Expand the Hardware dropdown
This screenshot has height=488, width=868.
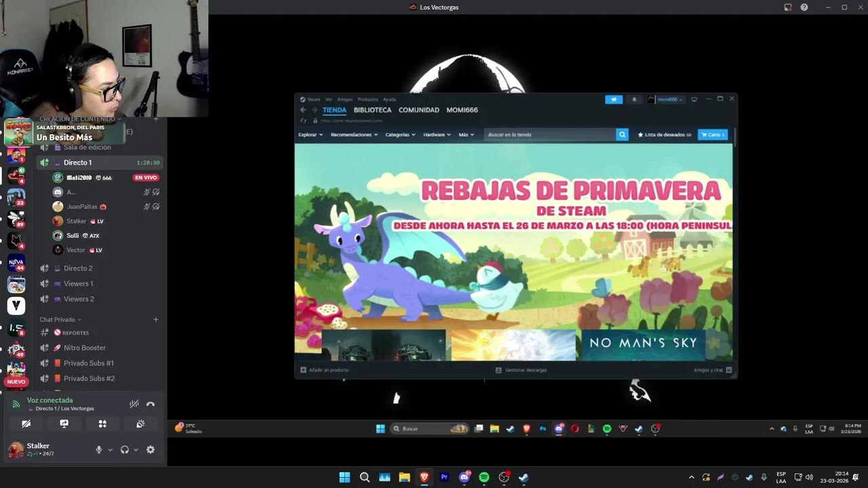[437, 135]
